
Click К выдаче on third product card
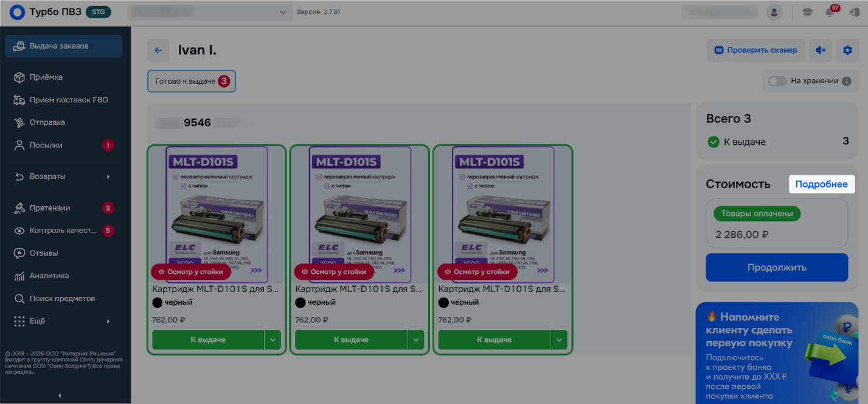[495, 340]
